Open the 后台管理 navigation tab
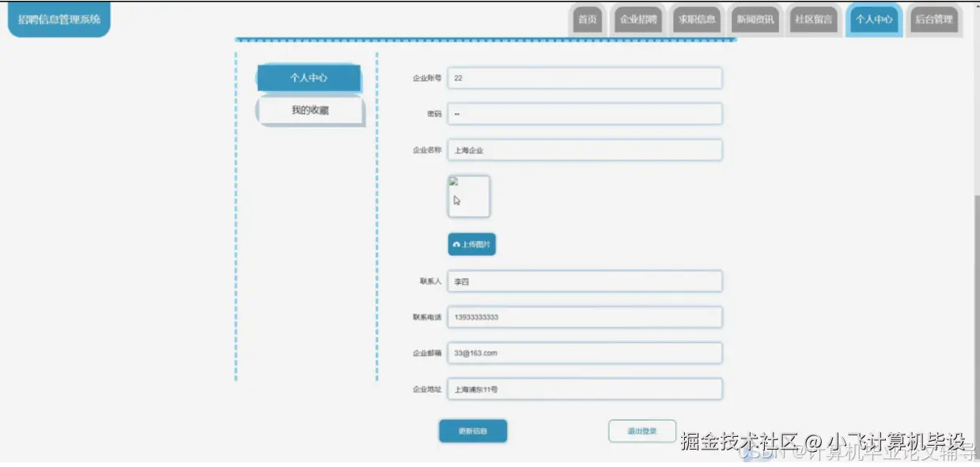 click(x=933, y=20)
